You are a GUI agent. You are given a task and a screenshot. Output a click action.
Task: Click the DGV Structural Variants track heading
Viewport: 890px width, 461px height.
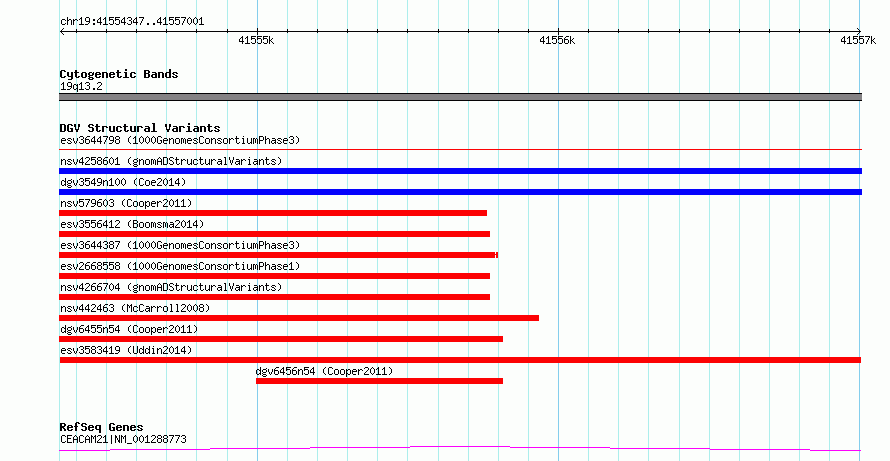pos(140,128)
